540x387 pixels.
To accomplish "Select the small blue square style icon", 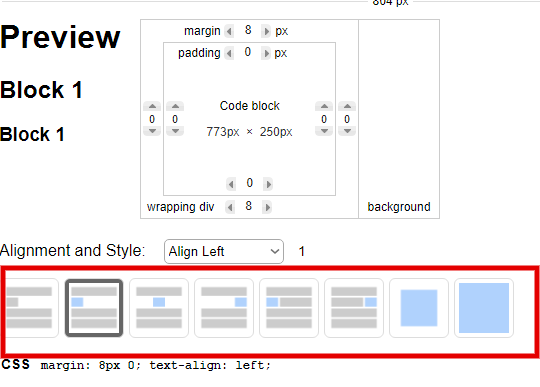I will point(419,308).
